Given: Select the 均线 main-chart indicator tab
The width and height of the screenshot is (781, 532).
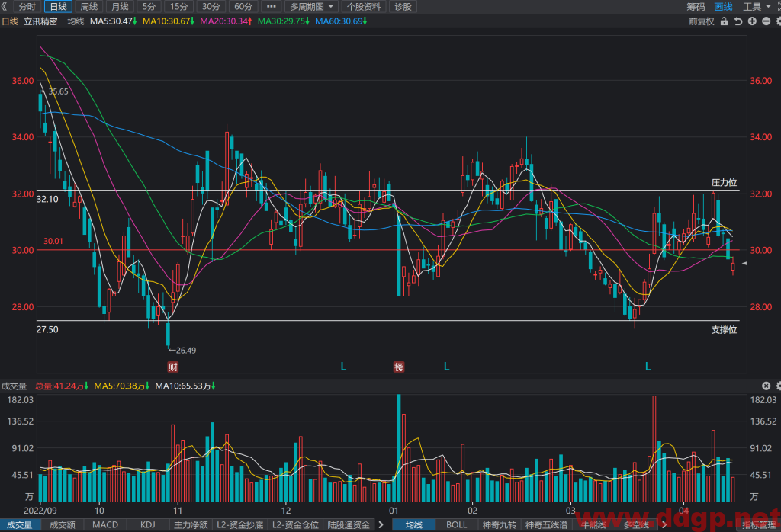Looking at the screenshot, I should pos(414,524).
